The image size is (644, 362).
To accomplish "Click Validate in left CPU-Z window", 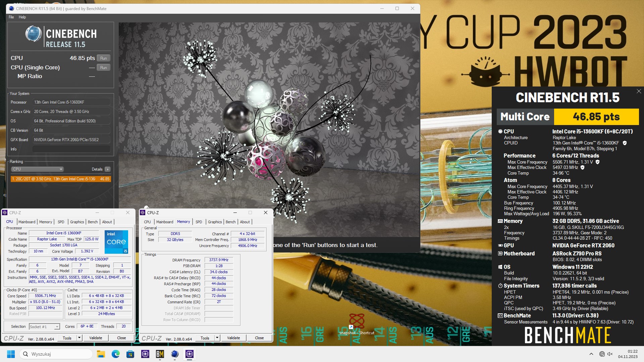I will tap(96, 338).
